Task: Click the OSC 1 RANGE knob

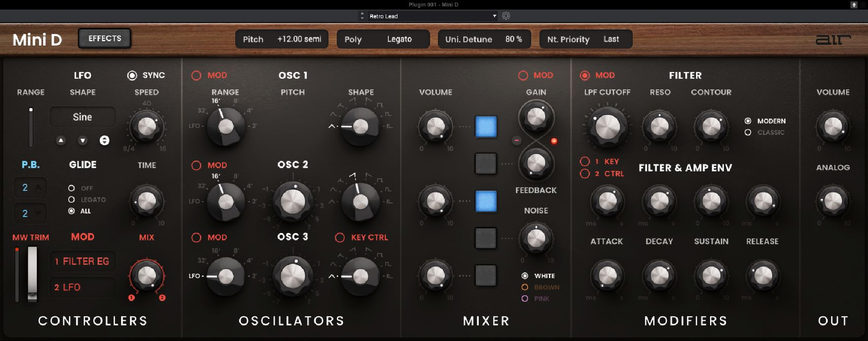Action: [x=226, y=127]
